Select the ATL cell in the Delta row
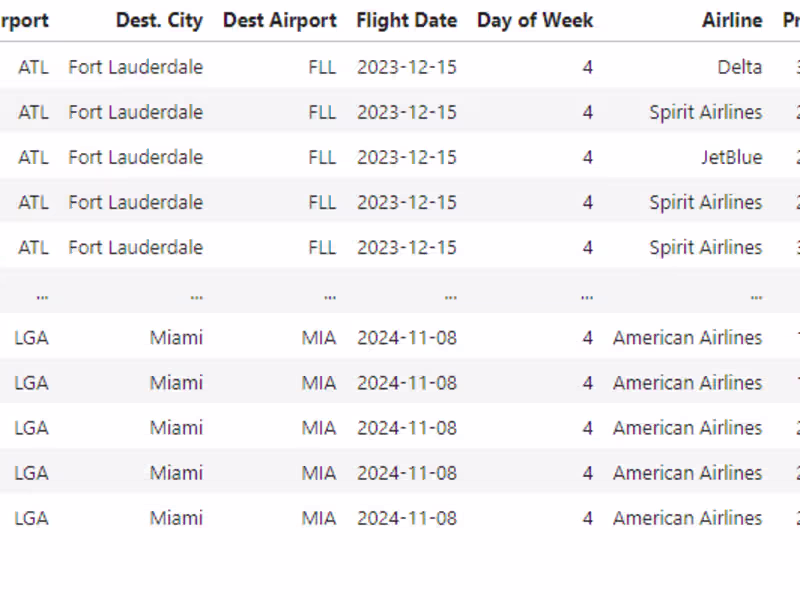The height and width of the screenshot is (600, 800). click(x=33, y=67)
